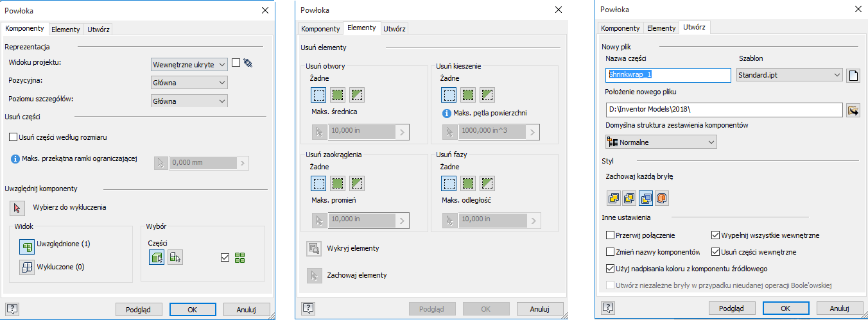Click 'Podgląd' button in the Komponenty dialog
Image resolution: width=868 pixels, height=320 pixels.
click(x=139, y=309)
